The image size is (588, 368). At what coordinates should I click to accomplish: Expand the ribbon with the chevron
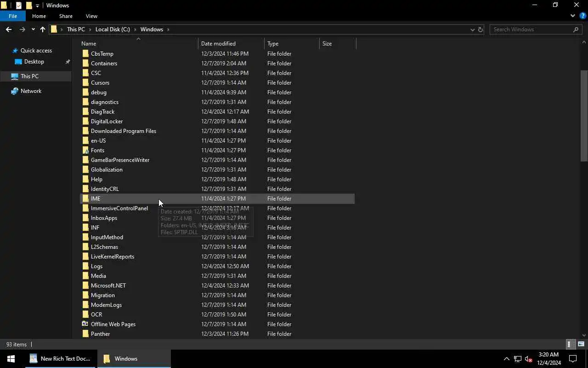point(573,16)
